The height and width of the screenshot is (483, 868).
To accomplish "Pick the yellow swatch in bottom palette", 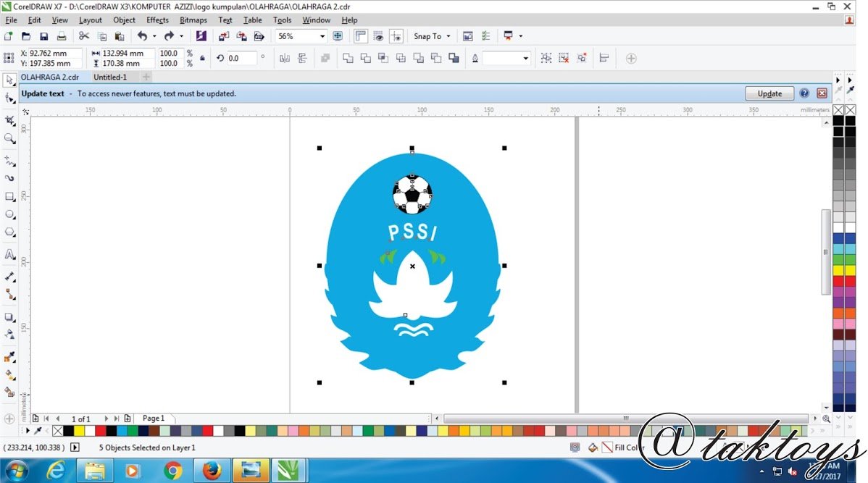I will (x=79, y=430).
